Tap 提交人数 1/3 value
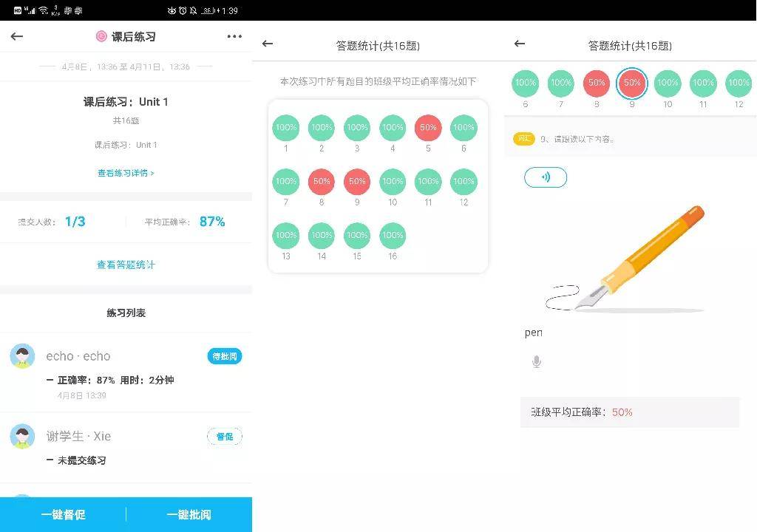Image resolution: width=757 pixels, height=532 pixels. 75,222
